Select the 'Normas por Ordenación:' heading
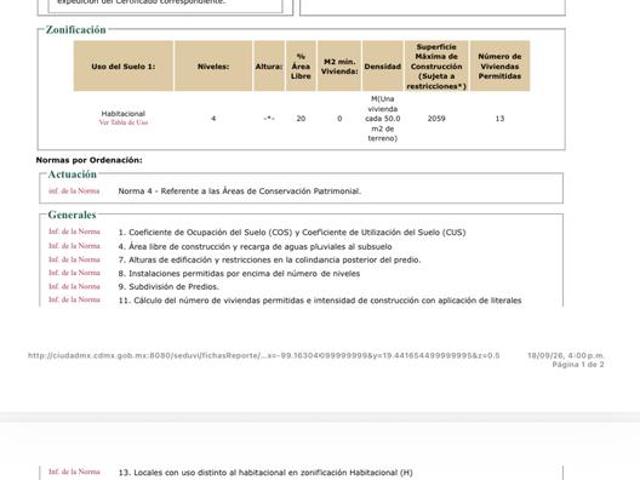640x480 pixels. tap(89, 160)
